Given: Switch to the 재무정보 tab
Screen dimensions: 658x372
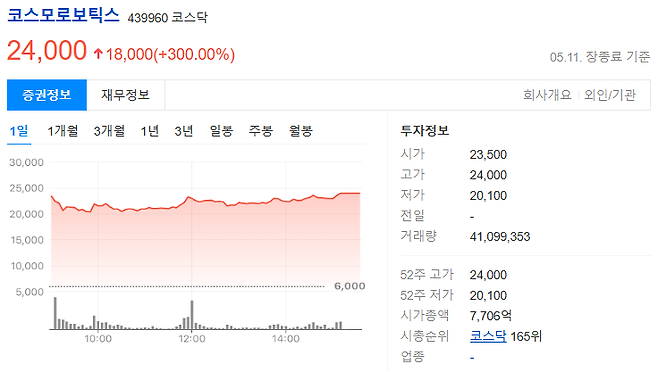Looking at the screenshot, I should 125,95.
